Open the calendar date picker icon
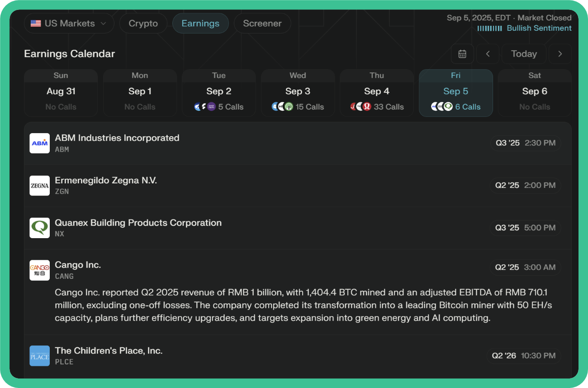588x388 pixels. (462, 54)
